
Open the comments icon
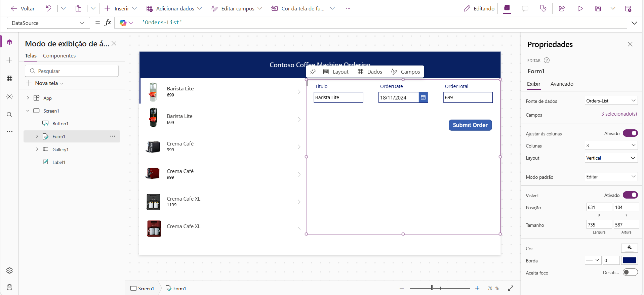(525, 8)
